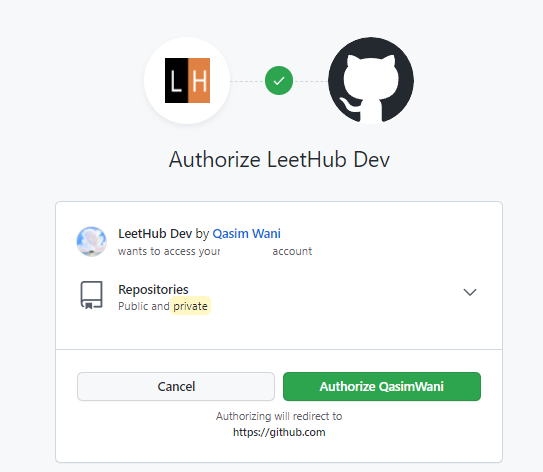
Task: Click the GitHub Octocat logo
Action: pos(371,80)
